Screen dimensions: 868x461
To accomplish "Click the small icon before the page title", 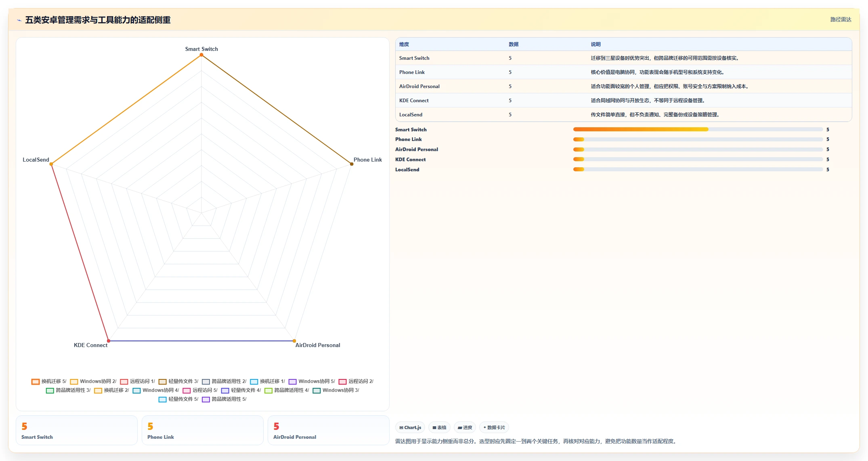I will point(19,20).
